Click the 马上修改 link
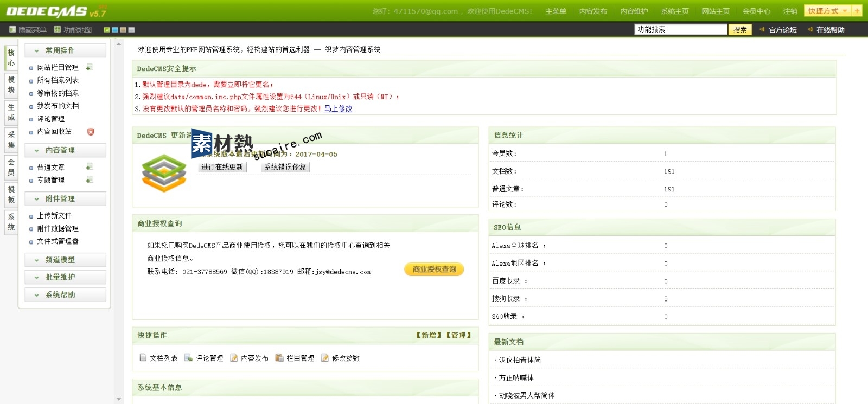The image size is (868, 404). 339,108
